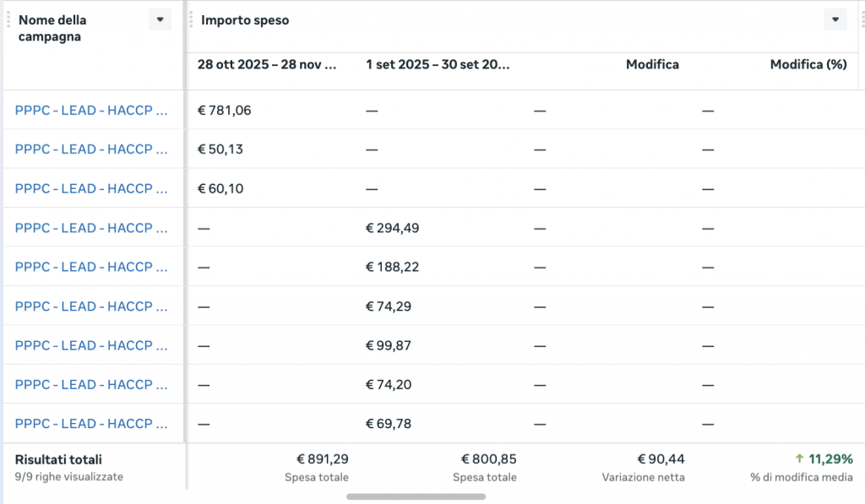Select the 28 ott 2025 – 28 nov column header

coord(267,64)
